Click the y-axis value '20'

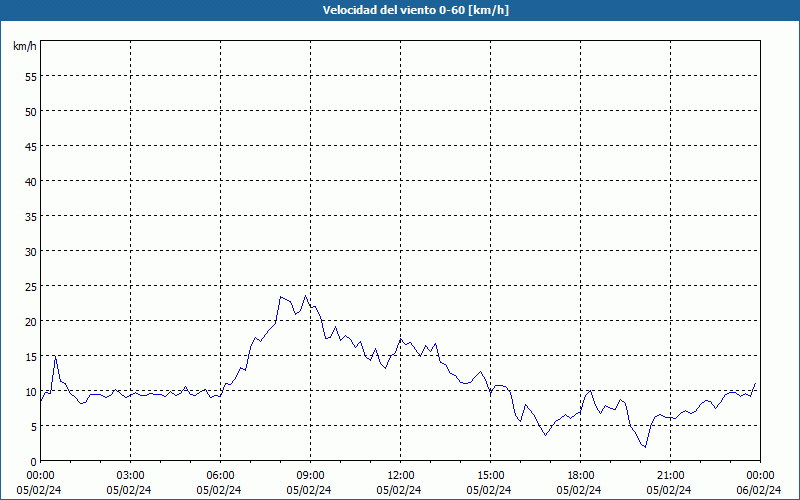click(x=31, y=321)
